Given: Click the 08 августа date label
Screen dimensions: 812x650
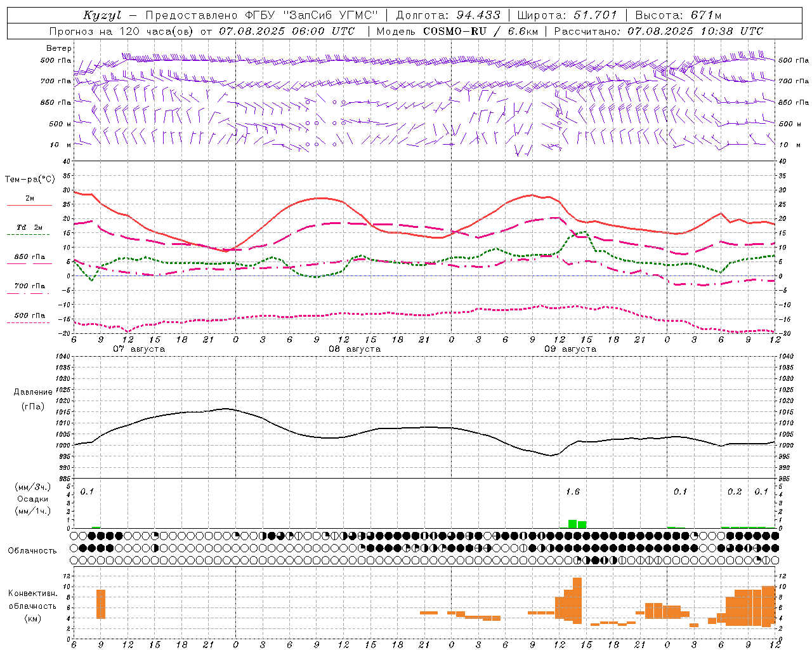Looking at the screenshot, I should (355, 349).
